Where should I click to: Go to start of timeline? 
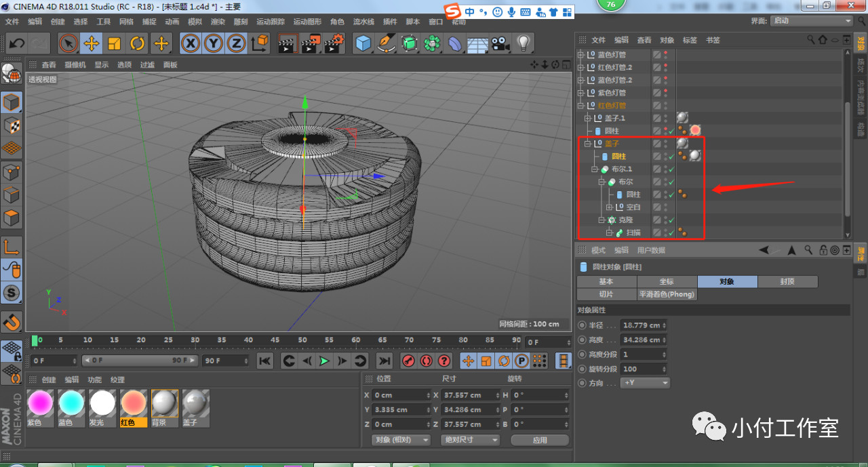point(265,361)
